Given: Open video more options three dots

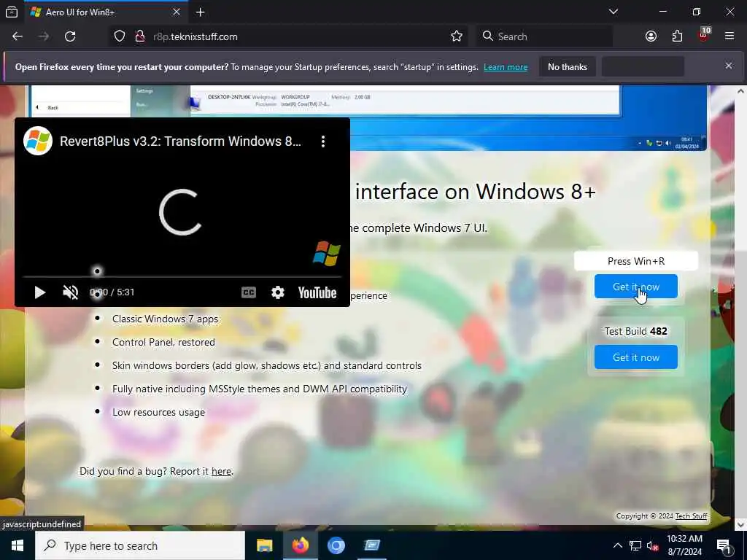Looking at the screenshot, I should [323, 141].
